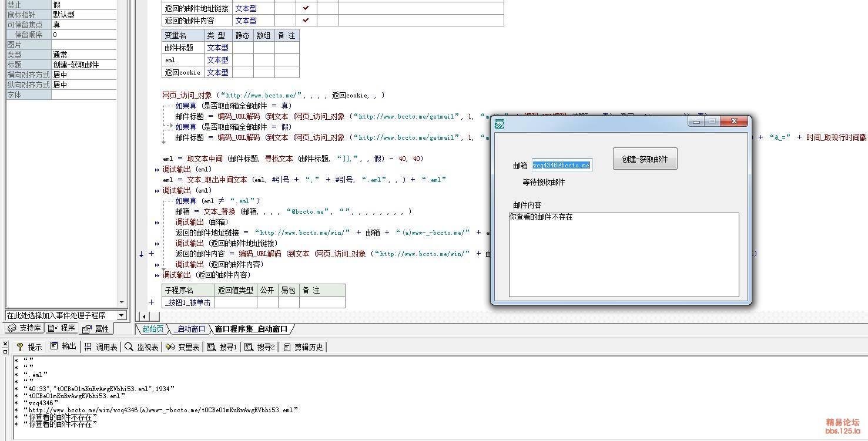Toggle the checkmark for 返回的邮件内容
Image resolution: width=868 pixels, height=441 pixels.
[306, 21]
